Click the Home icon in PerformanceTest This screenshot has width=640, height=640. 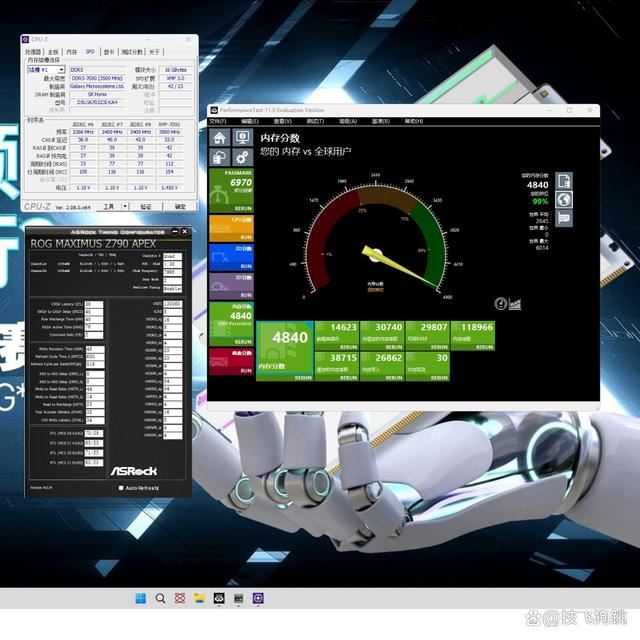coord(220,136)
